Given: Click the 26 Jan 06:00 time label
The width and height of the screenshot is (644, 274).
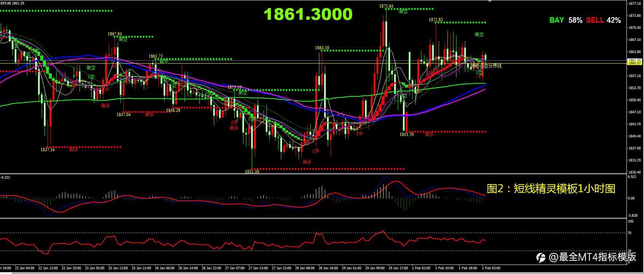Looking at the screenshot, I should [165, 268].
